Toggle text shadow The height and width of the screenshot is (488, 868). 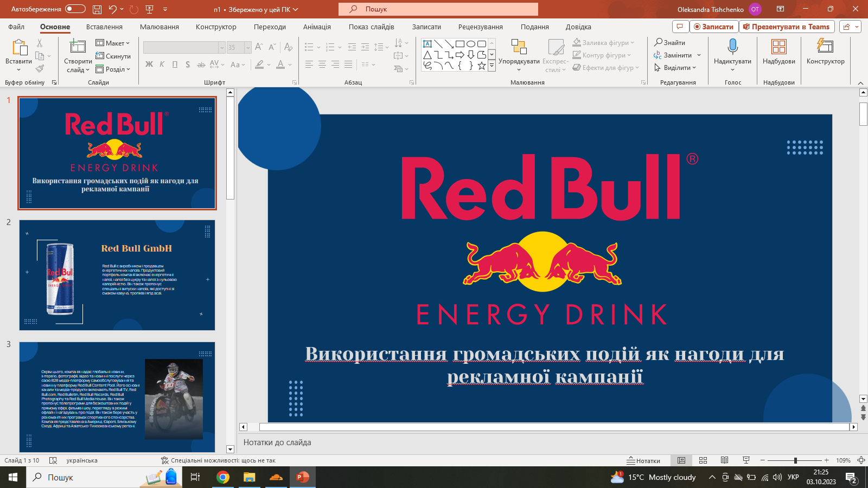[x=188, y=65]
